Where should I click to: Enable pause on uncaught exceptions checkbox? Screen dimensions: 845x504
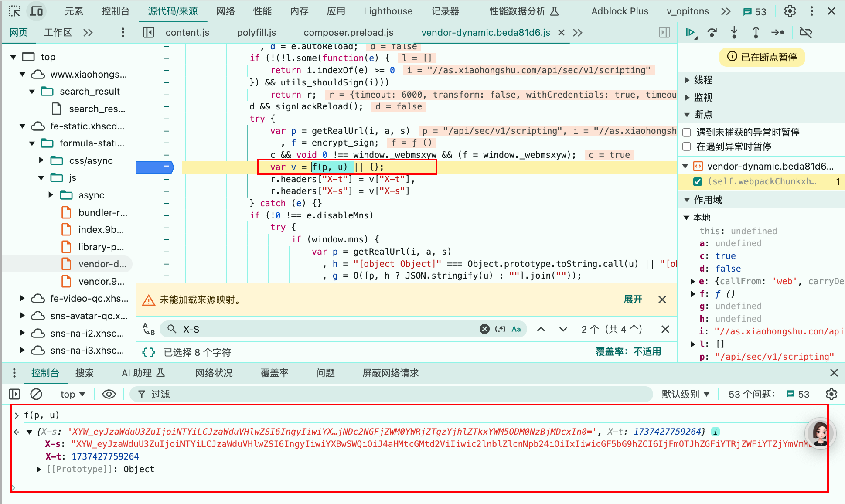click(x=687, y=132)
